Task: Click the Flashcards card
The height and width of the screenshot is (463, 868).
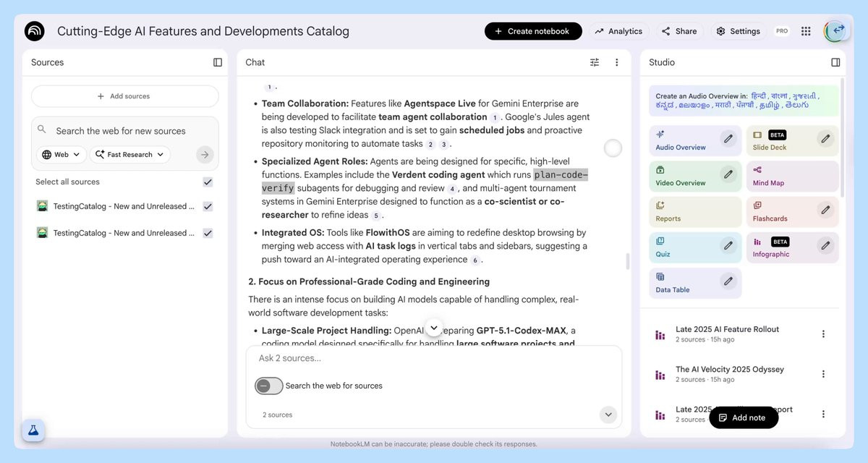Action: click(x=792, y=211)
